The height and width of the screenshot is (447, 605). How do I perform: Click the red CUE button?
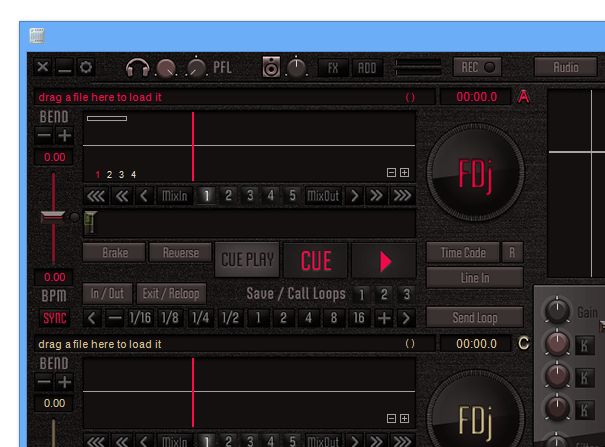click(x=316, y=261)
